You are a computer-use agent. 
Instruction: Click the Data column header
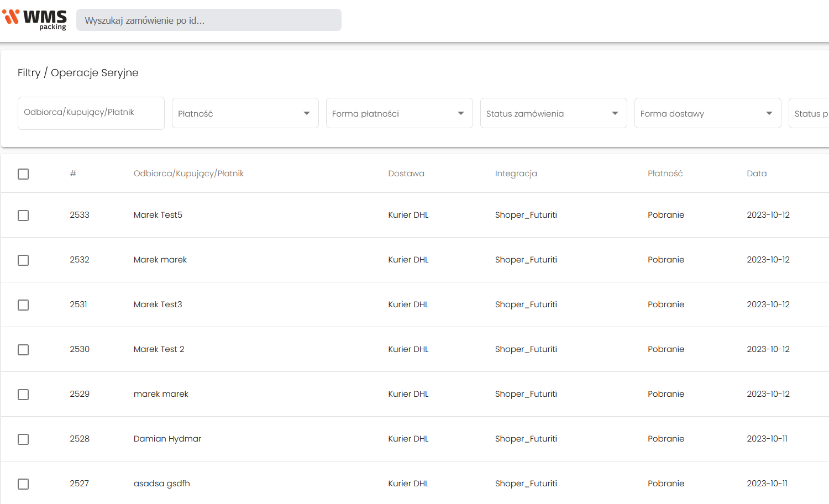tap(757, 174)
